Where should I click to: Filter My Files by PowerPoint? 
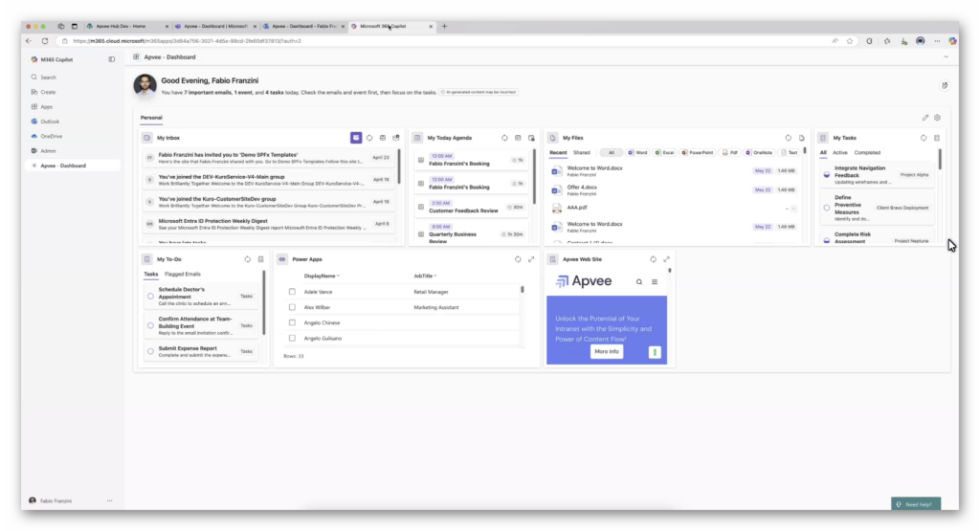(x=698, y=152)
